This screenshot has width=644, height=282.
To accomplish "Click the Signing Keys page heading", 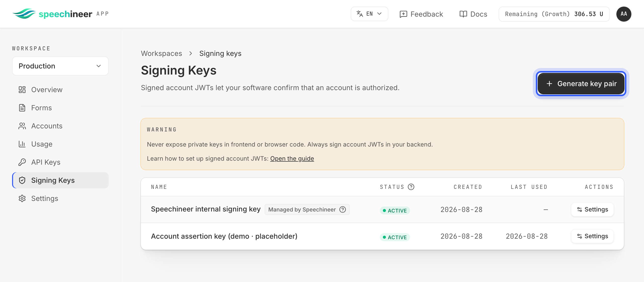I will coord(179,70).
